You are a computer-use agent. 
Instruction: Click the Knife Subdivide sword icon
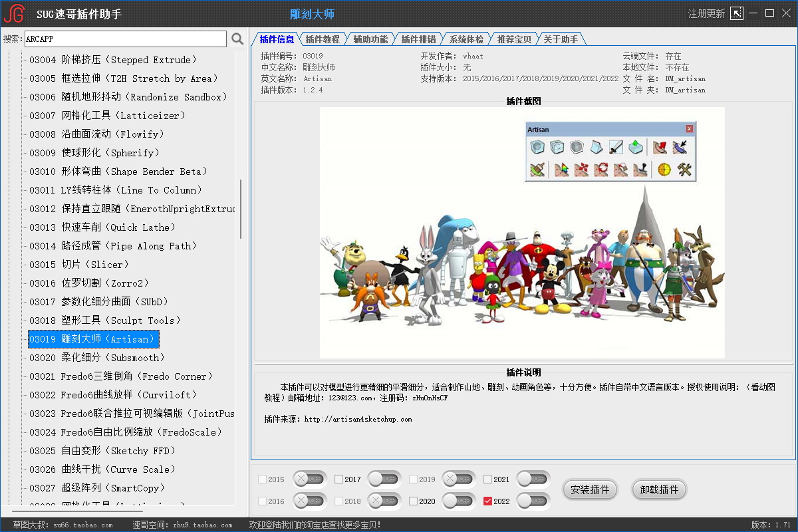[x=616, y=147]
